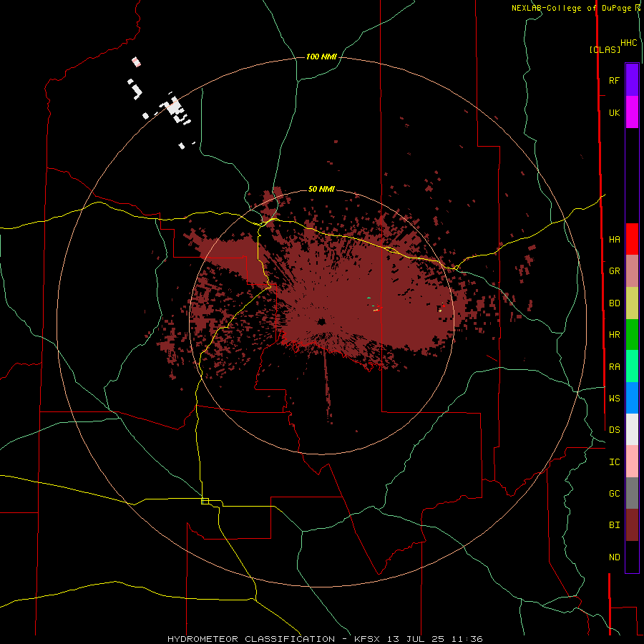Click the HYDROMETEOR CLASSIFICATION title text
Viewport: 644px width, 644px height.
tap(251, 639)
